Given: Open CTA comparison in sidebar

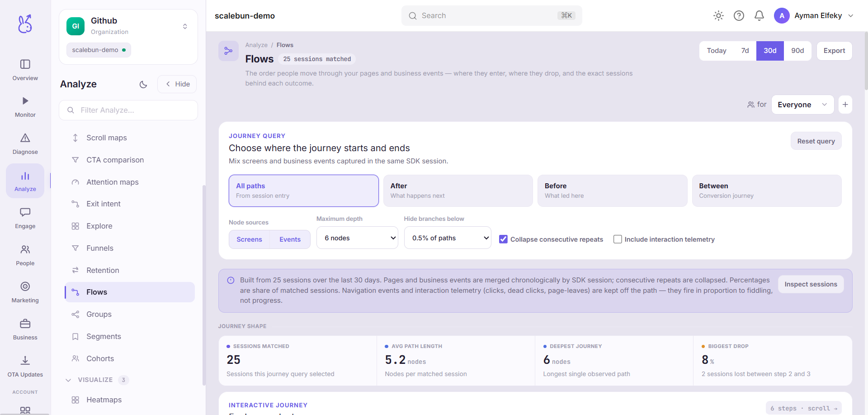Looking at the screenshot, I should point(130,160).
